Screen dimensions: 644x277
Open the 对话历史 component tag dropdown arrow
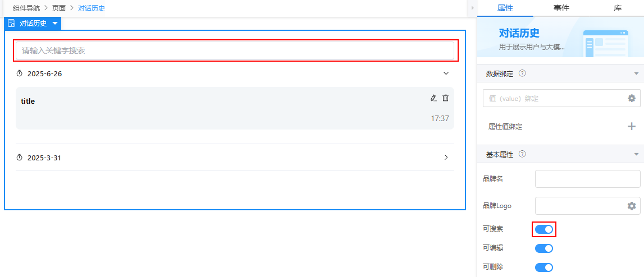(x=55, y=24)
